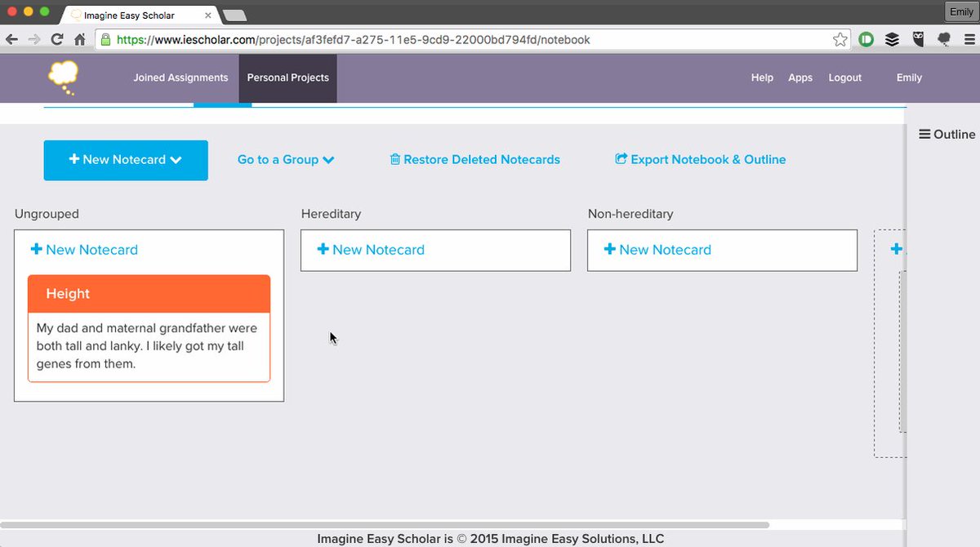Click the Imagine Easy Solutions copyright footer text

[490, 539]
